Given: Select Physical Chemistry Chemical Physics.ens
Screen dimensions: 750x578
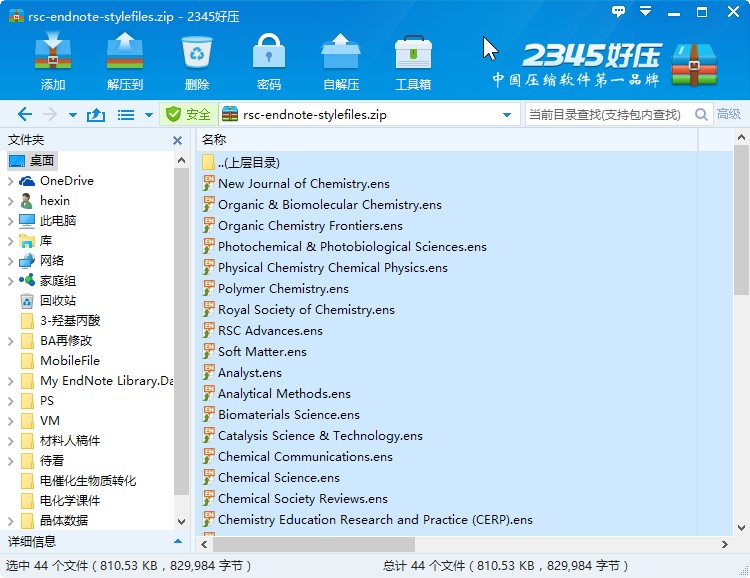Looking at the screenshot, I should point(332,268).
